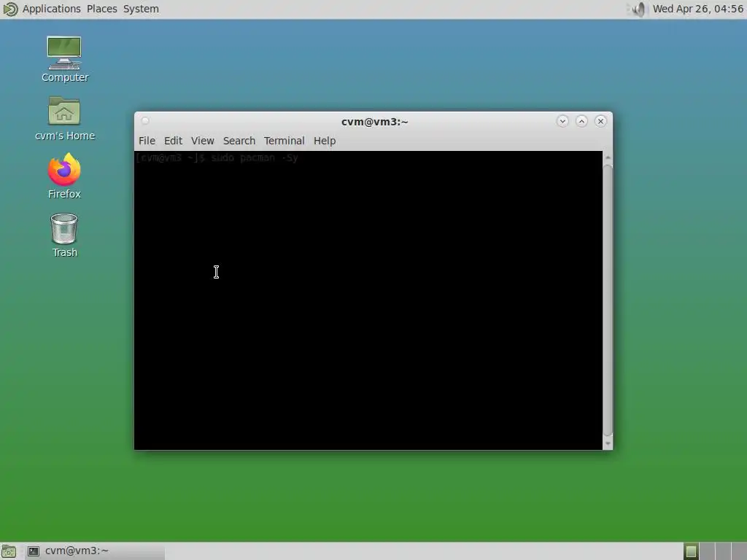Screen dimensions: 747x560
Task: Close the cvm@vm3 terminal window
Action: pos(601,122)
